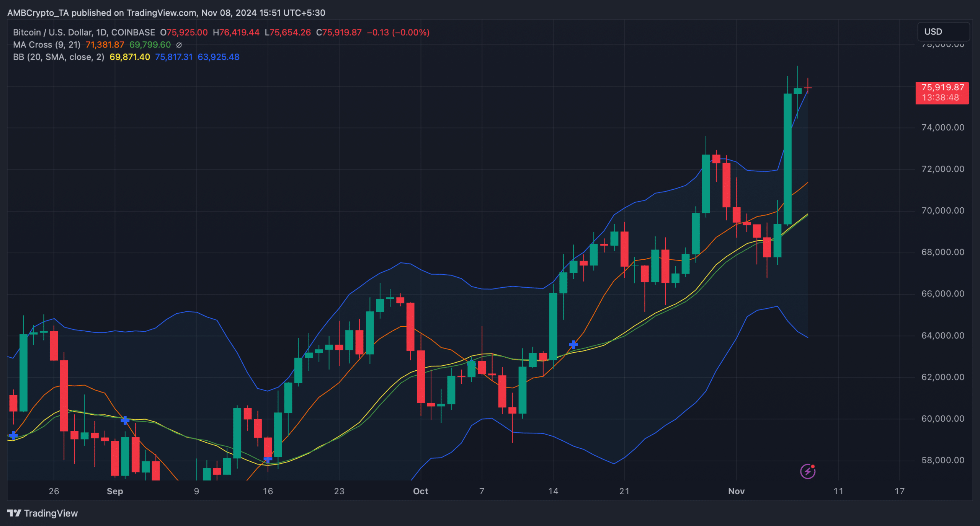980x526 pixels.
Task: Click the 58,000.00 price axis label
Action: (943, 460)
